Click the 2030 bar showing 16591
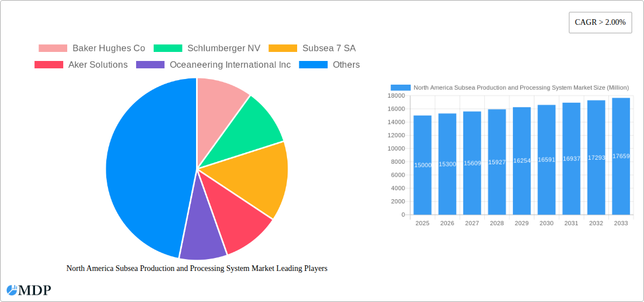The width and height of the screenshot is (644, 302). coord(546,160)
